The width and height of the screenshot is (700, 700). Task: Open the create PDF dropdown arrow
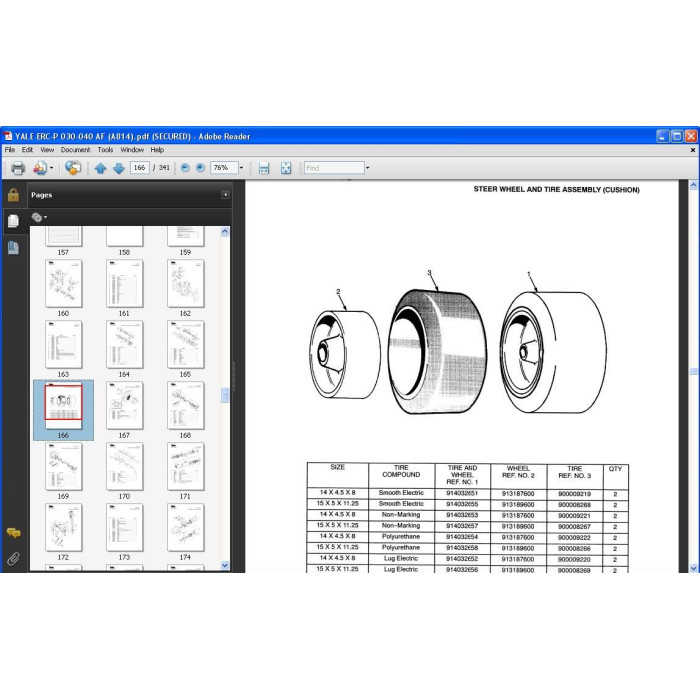point(51,168)
